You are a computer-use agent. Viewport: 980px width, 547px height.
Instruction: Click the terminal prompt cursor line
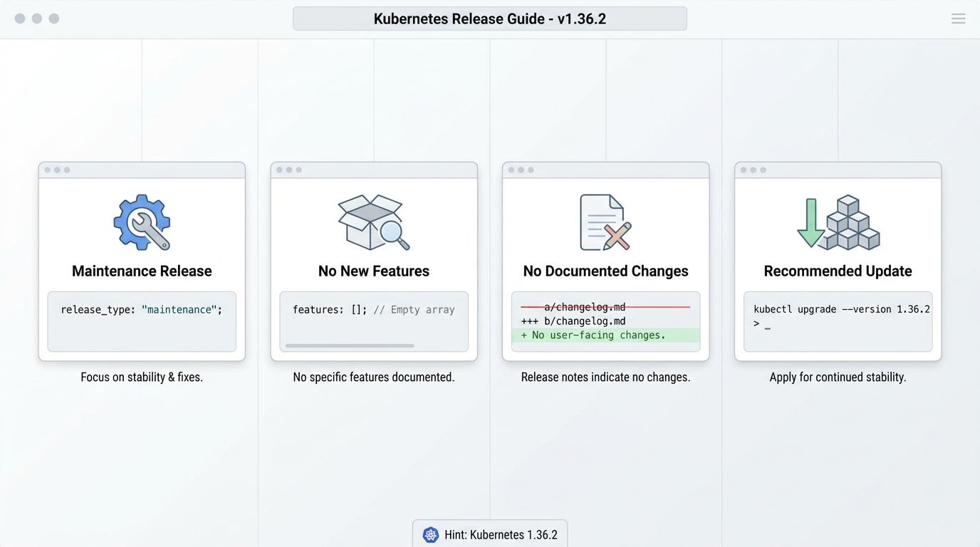pyautogui.click(x=762, y=324)
